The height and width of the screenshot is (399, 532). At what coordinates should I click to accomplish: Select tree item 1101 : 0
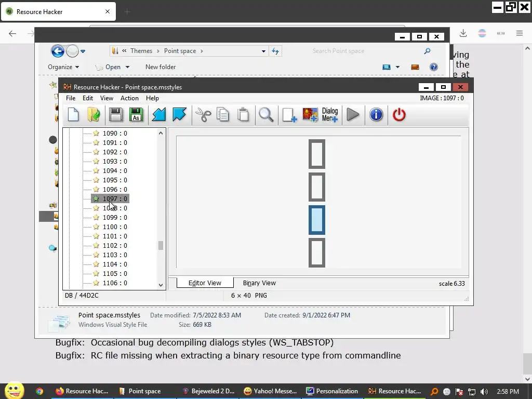(115, 236)
